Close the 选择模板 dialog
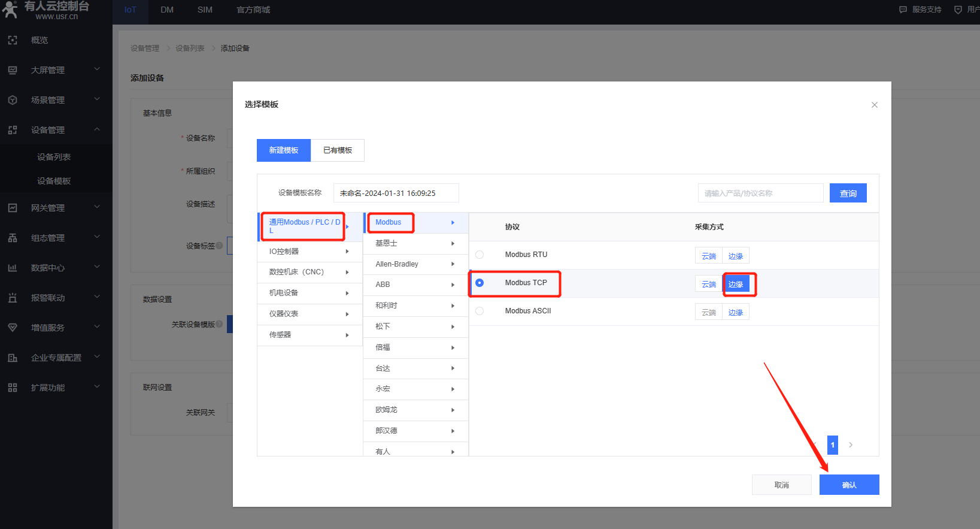980x529 pixels. pyautogui.click(x=874, y=105)
